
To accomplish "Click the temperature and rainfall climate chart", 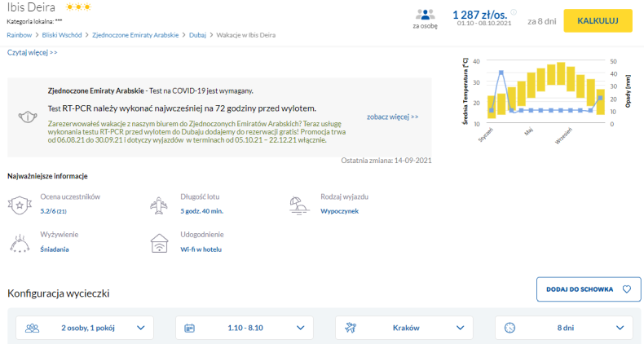I will point(546,100).
